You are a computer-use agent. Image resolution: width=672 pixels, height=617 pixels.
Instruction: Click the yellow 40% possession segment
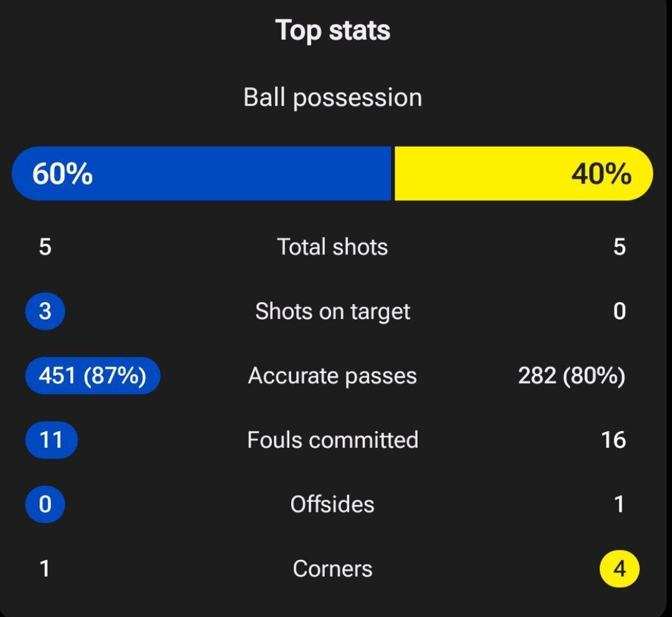click(x=523, y=174)
